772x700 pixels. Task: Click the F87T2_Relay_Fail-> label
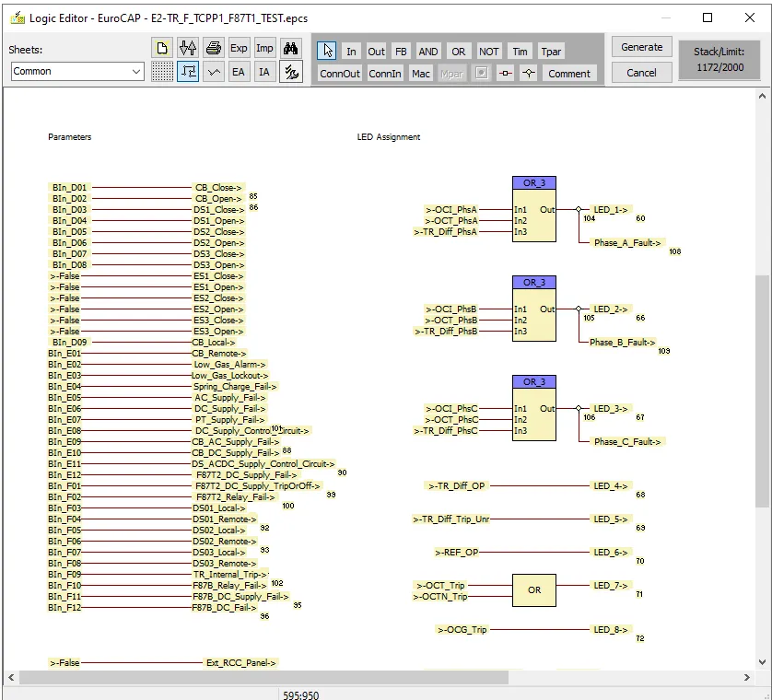click(x=235, y=497)
